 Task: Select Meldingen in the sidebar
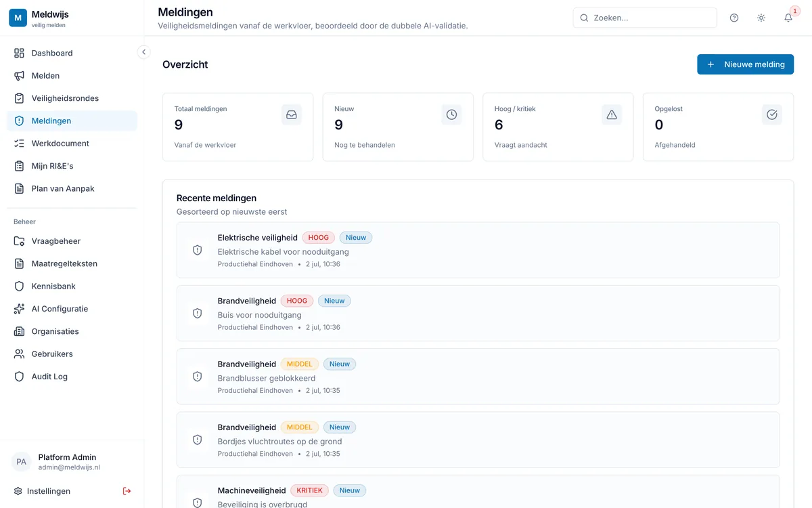pyautogui.click(x=72, y=121)
